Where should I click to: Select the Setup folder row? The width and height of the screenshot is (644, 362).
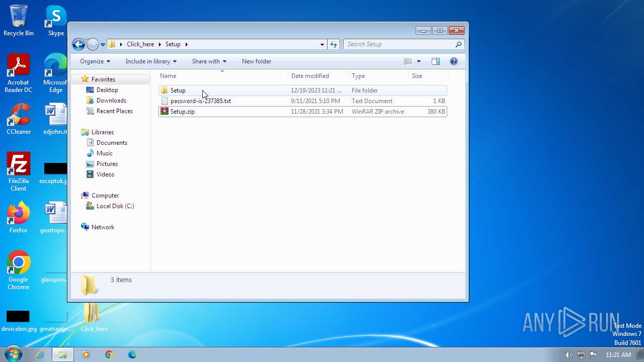pyautogui.click(x=303, y=90)
